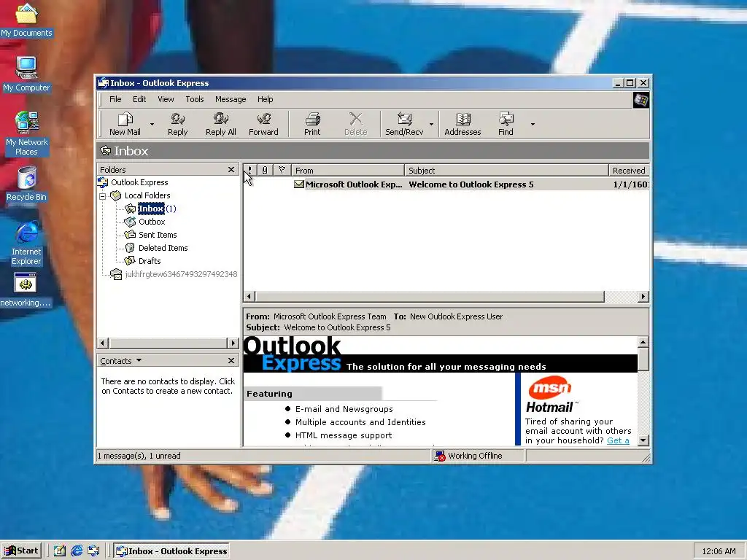Click Inbox - Outlook Express taskbar button
The image size is (747, 560).
point(172,551)
